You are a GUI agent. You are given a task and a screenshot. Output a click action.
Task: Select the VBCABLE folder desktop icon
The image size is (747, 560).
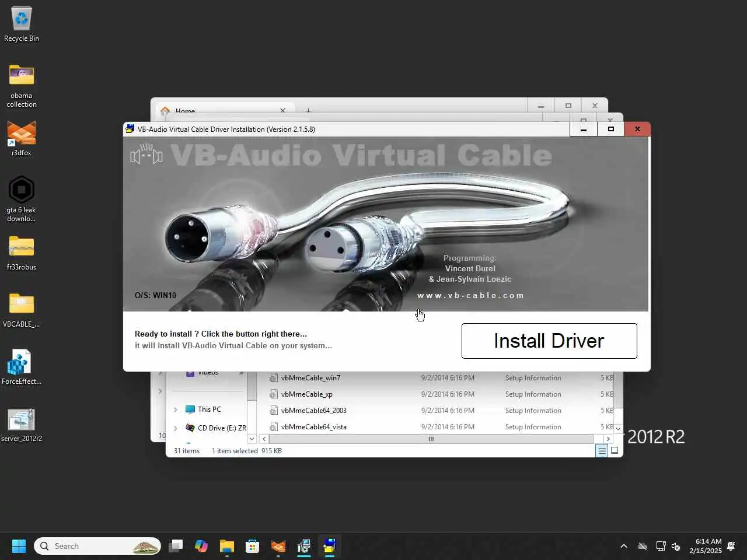coord(22,310)
